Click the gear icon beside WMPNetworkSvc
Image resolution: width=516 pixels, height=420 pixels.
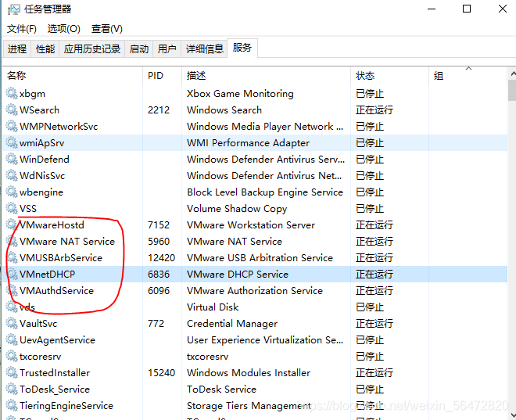coord(12,127)
